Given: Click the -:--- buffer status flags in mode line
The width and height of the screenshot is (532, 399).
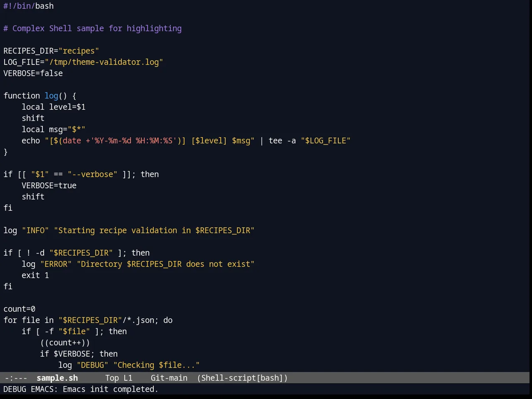Looking at the screenshot, I should click(16, 378).
